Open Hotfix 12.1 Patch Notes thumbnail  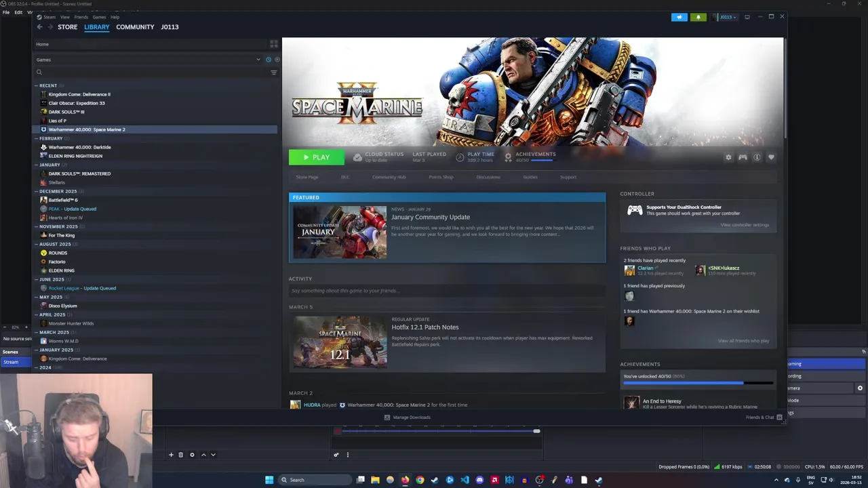(340, 342)
